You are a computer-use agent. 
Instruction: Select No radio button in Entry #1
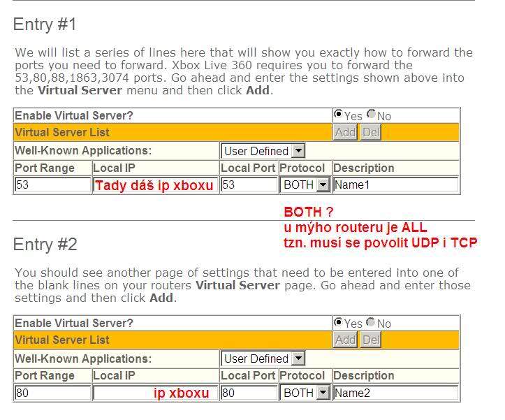[371, 115]
